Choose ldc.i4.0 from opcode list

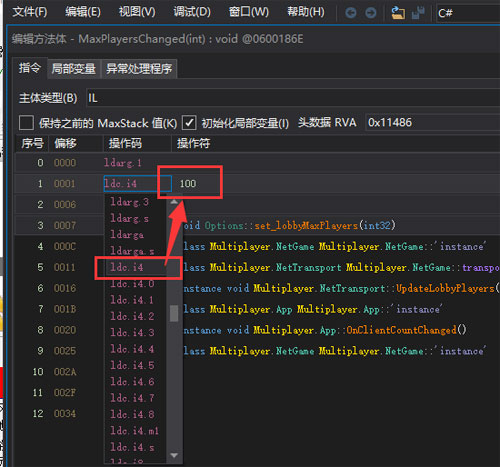coord(132,284)
